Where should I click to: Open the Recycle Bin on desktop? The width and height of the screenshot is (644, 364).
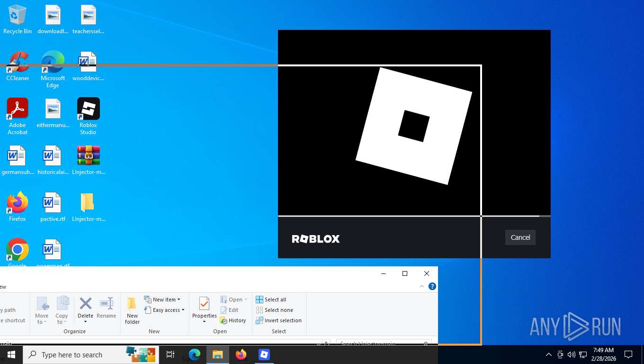18,19
